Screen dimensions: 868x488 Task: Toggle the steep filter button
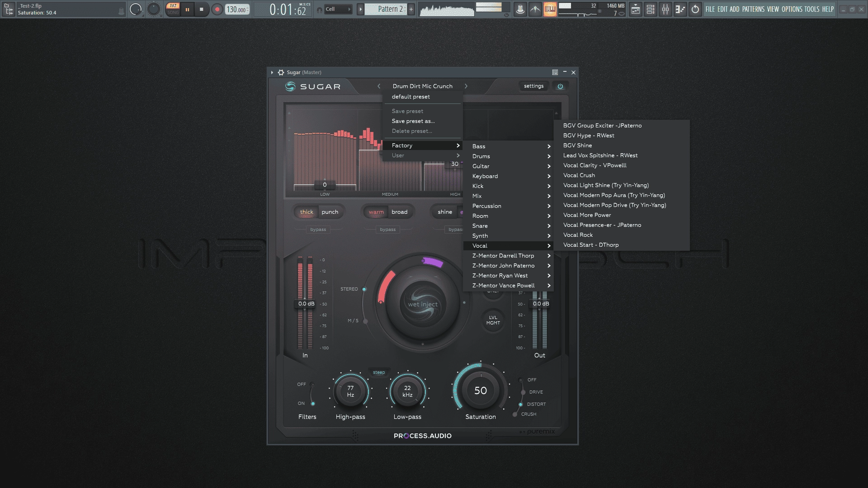pyautogui.click(x=379, y=372)
